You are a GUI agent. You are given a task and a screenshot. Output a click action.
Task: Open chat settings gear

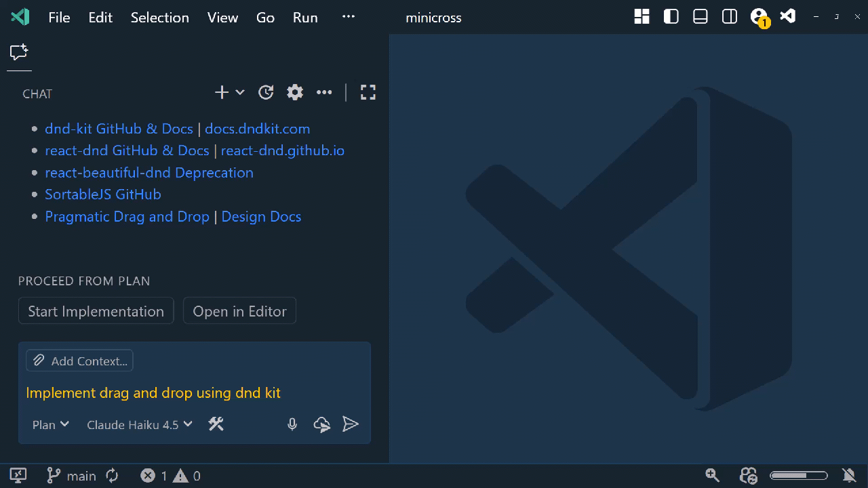coord(295,92)
